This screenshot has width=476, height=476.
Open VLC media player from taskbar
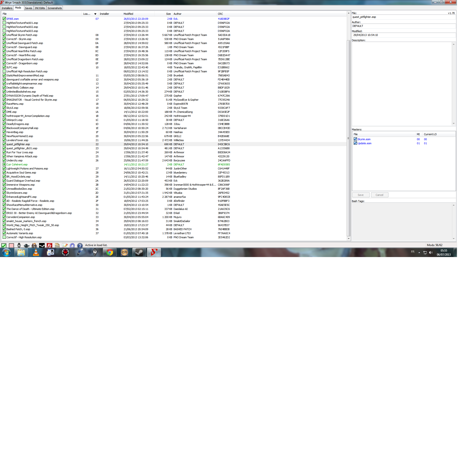36,252
